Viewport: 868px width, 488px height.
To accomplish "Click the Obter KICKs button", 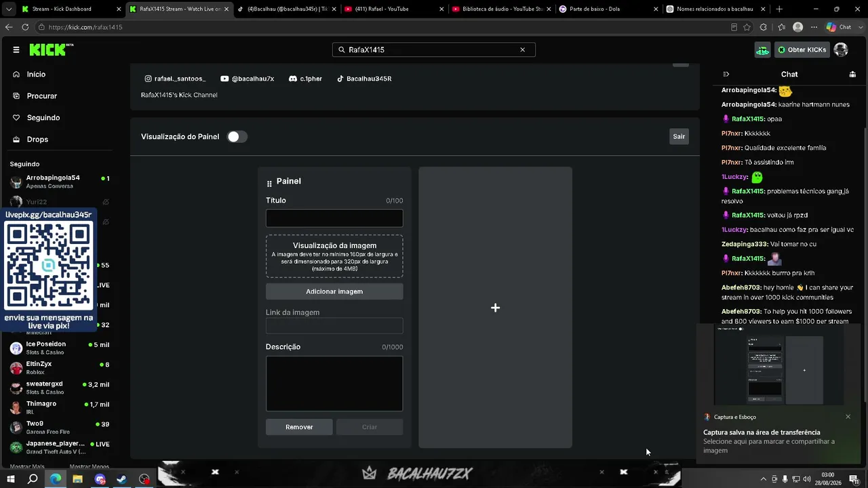I will tap(802, 49).
